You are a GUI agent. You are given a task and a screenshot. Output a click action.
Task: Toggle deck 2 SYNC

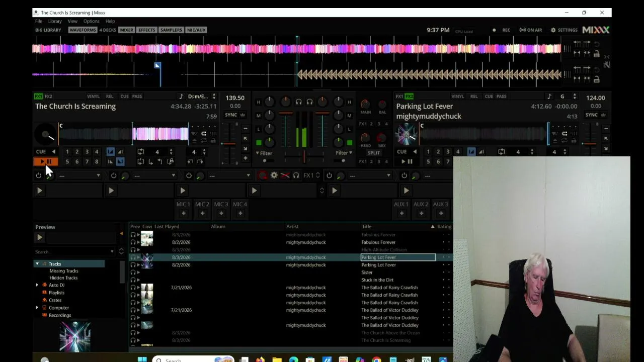tap(592, 115)
